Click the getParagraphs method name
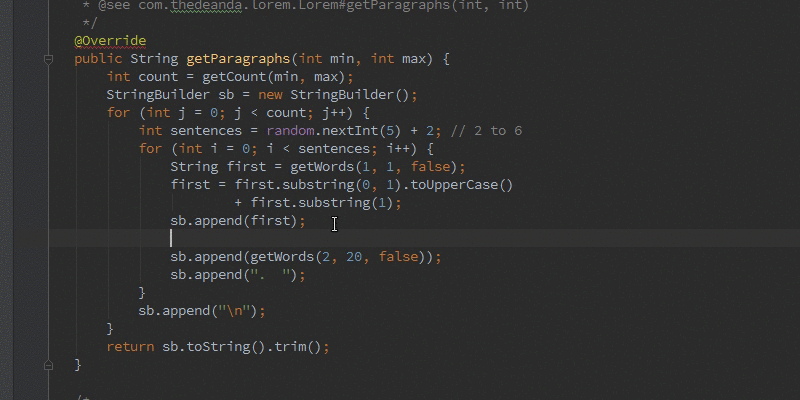Viewport: 800px width, 400px height. (x=238, y=59)
